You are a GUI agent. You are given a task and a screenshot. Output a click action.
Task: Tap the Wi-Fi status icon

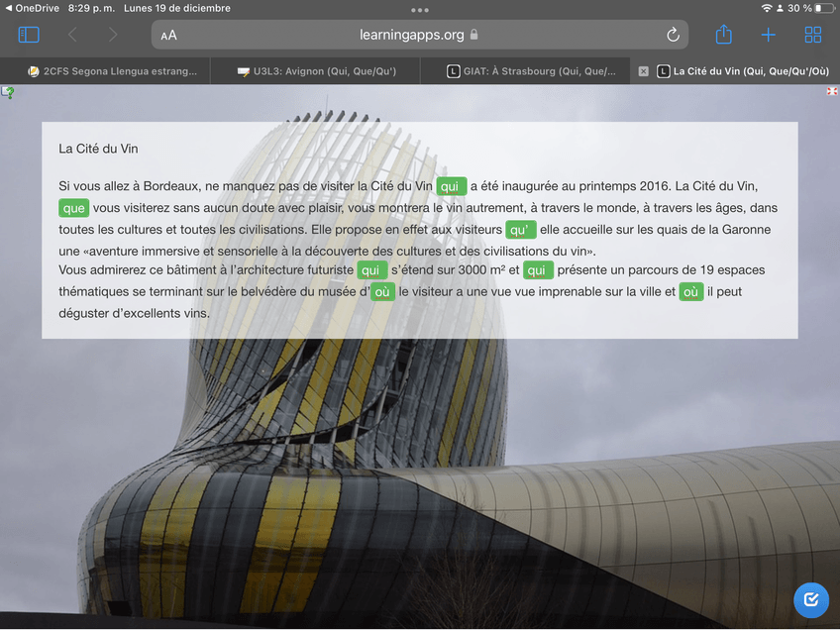click(767, 8)
